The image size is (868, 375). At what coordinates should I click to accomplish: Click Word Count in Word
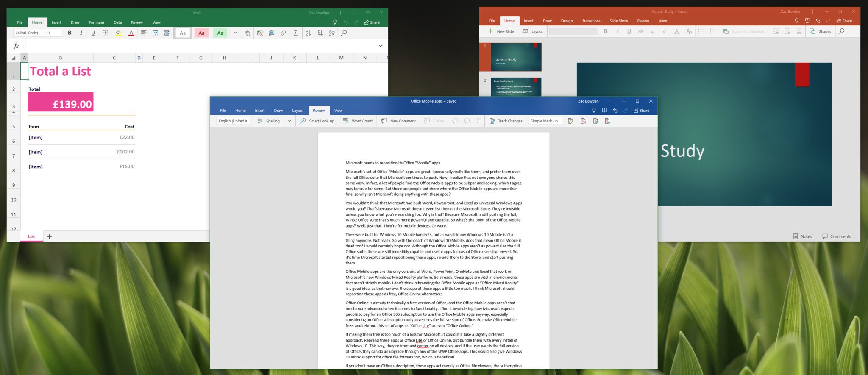pyautogui.click(x=358, y=121)
